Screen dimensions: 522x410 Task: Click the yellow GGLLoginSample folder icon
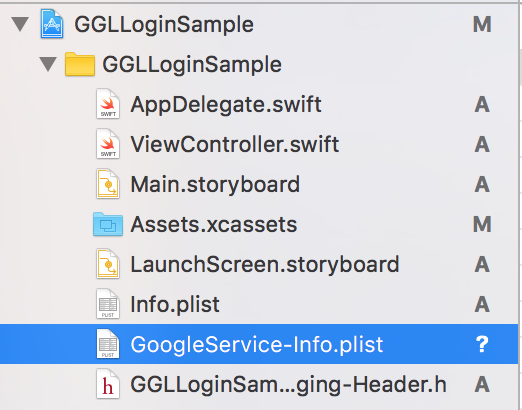coord(80,64)
